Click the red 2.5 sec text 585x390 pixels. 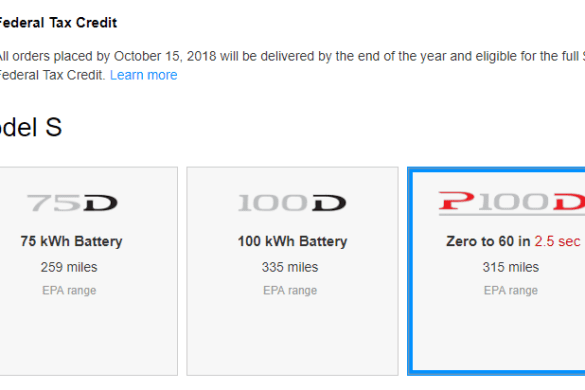pyautogui.click(x=557, y=241)
